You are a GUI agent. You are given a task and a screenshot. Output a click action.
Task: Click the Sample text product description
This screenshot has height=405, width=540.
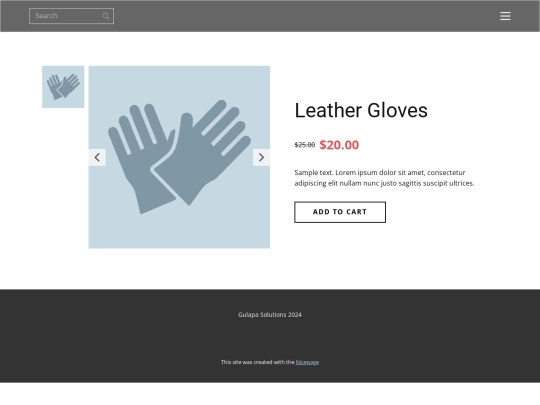tap(384, 178)
